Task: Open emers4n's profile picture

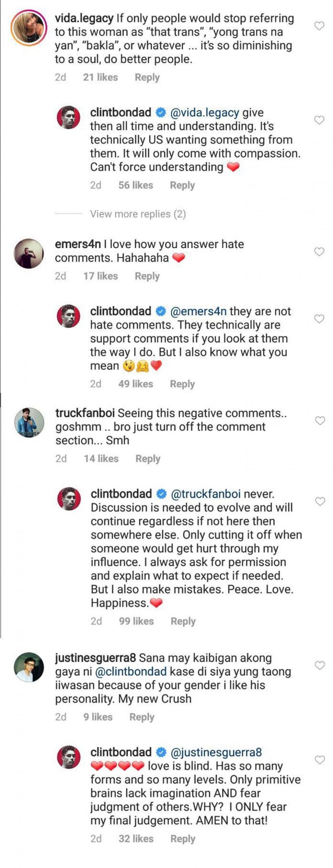Action: point(29,254)
